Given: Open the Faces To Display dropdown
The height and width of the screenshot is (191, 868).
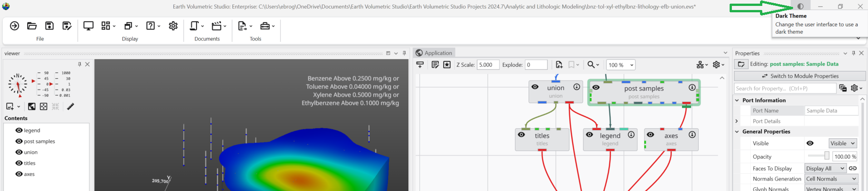Looking at the screenshot, I should click(825, 168).
